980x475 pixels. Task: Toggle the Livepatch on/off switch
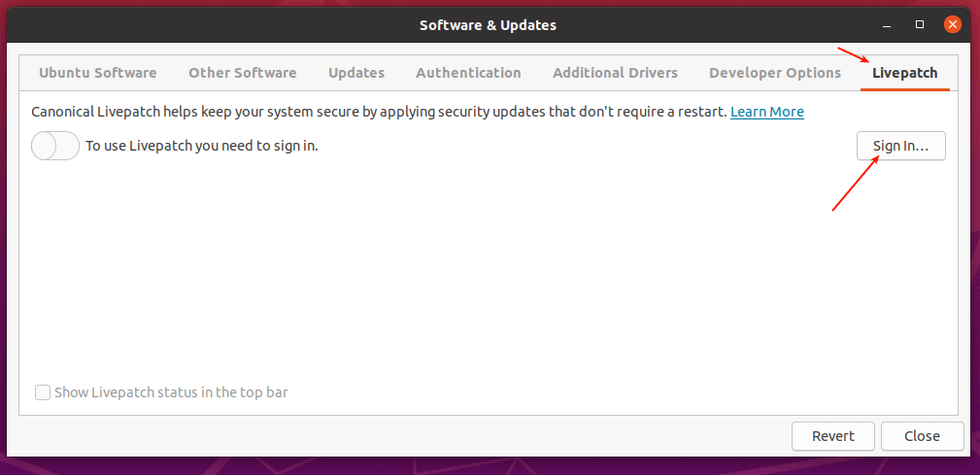click(x=55, y=147)
